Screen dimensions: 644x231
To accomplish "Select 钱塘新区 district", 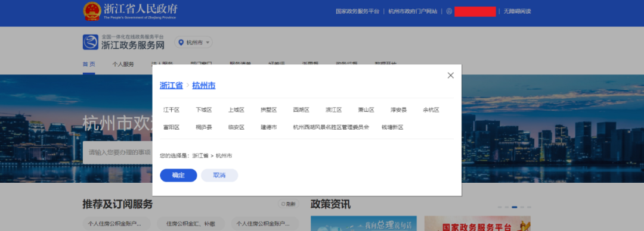I will [x=392, y=127].
